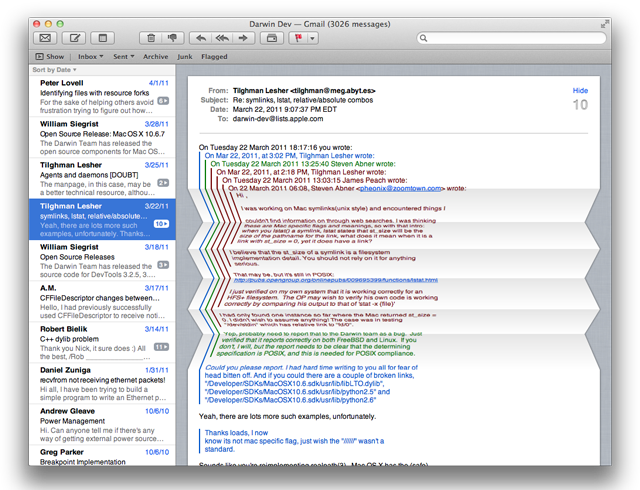Open the Sort by Date menu

[x=54, y=70]
